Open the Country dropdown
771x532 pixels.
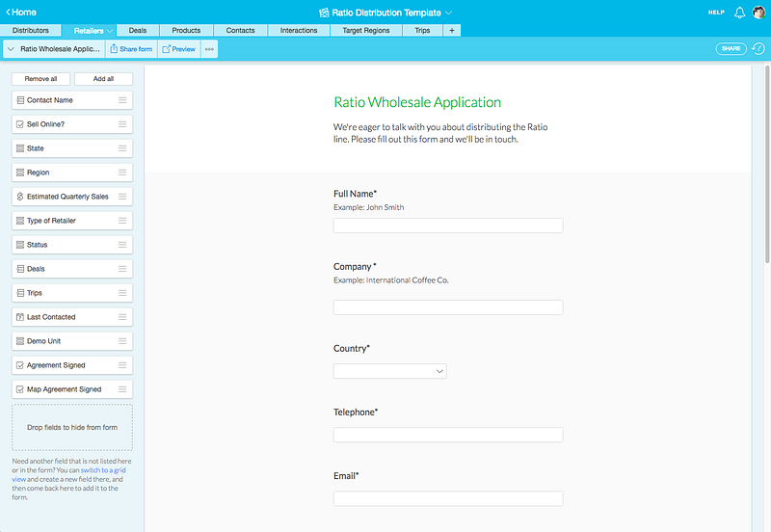(390, 371)
